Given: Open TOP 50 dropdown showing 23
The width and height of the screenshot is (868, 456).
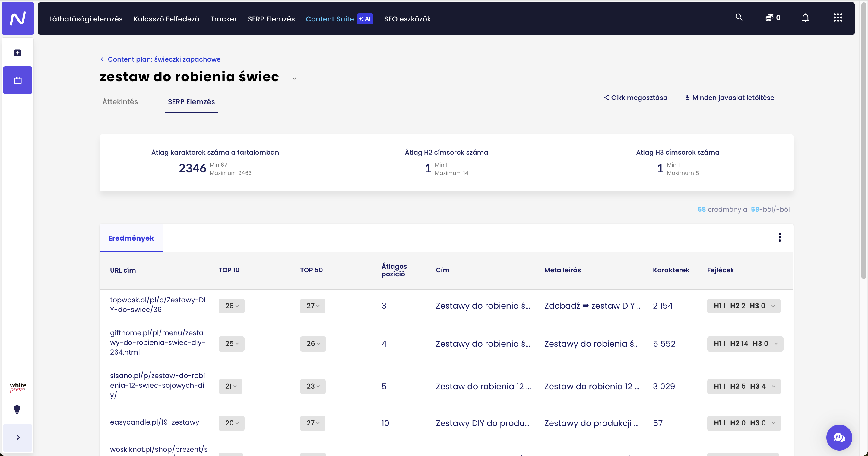Looking at the screenshot, I should coord(313,386).
